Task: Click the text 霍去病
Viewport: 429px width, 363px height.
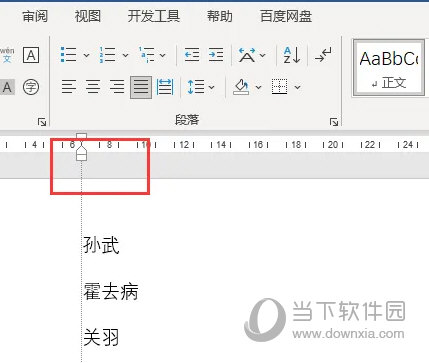Action: (111, 291)
